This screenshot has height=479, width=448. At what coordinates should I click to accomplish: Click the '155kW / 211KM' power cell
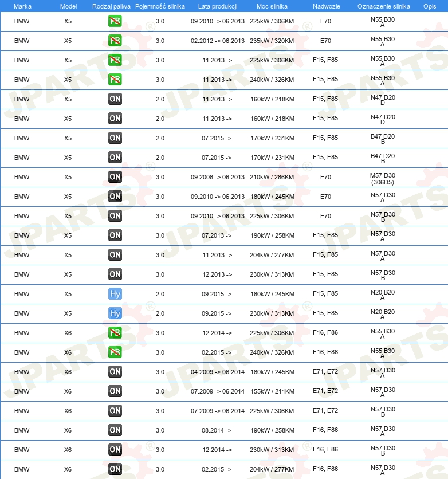point(272,391)
